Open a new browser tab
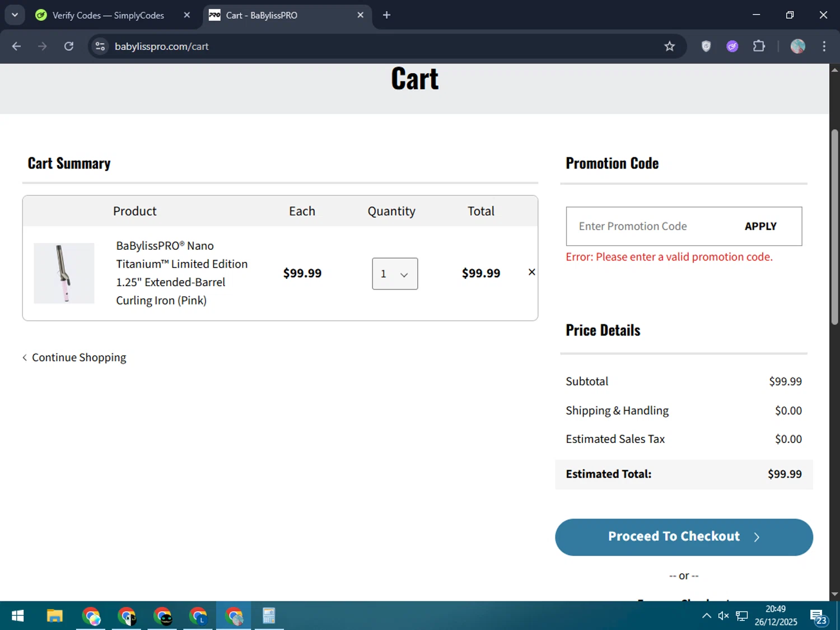The width and height of the screenshot is (840, 630). [386, 15]
